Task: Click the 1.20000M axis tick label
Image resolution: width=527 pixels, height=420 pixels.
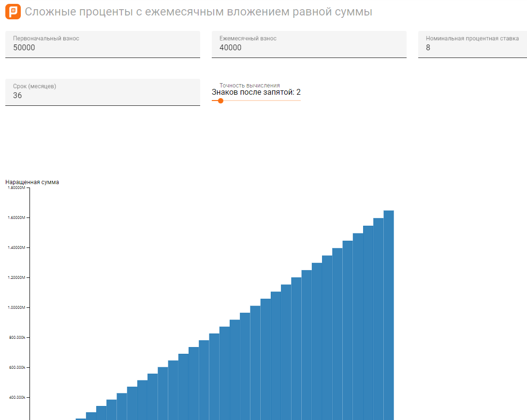Action: coord(16,277)
